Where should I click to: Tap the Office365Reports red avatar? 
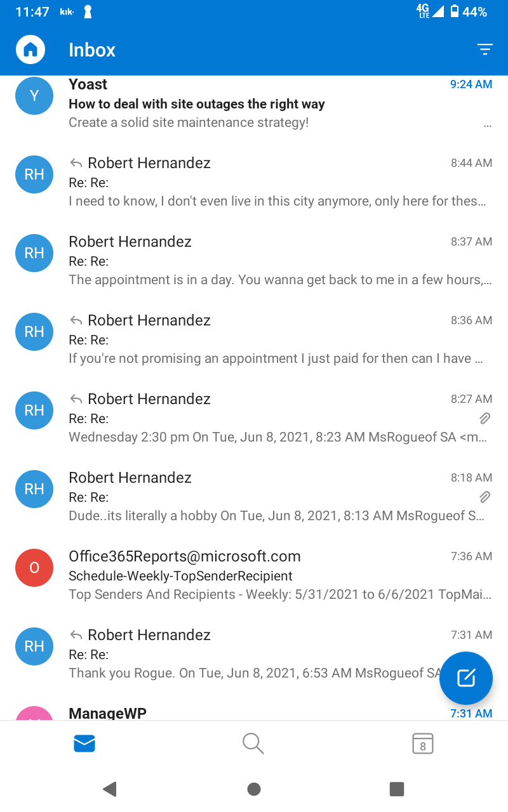coord(34,568)
